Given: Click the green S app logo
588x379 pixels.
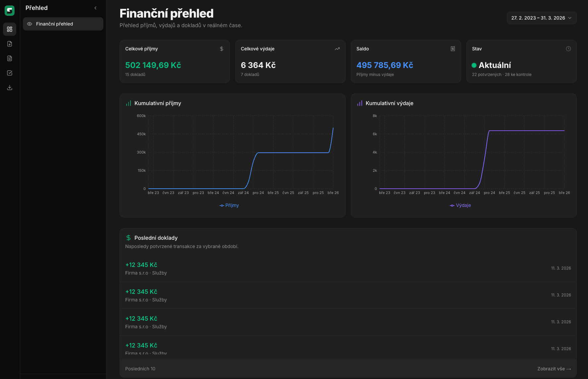Looking at the screenshot, I should point(10,11).
